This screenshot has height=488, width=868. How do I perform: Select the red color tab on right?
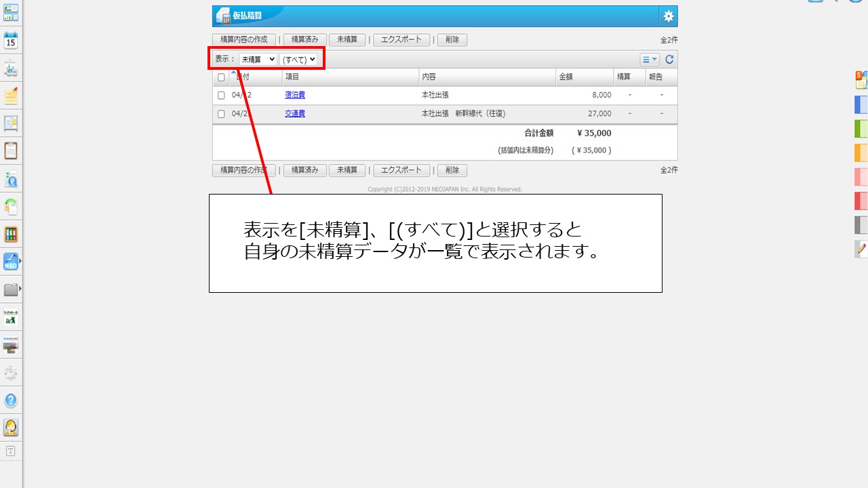click(x=861, y=201)
